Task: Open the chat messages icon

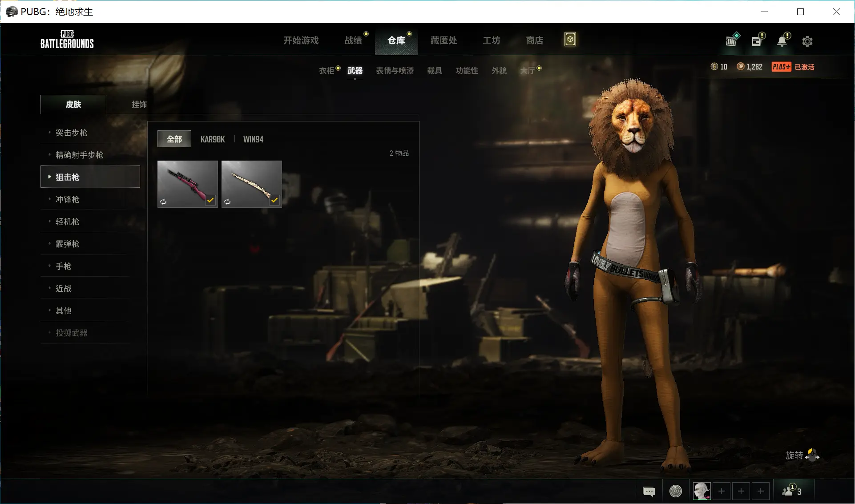Action: tap(649, 491)
